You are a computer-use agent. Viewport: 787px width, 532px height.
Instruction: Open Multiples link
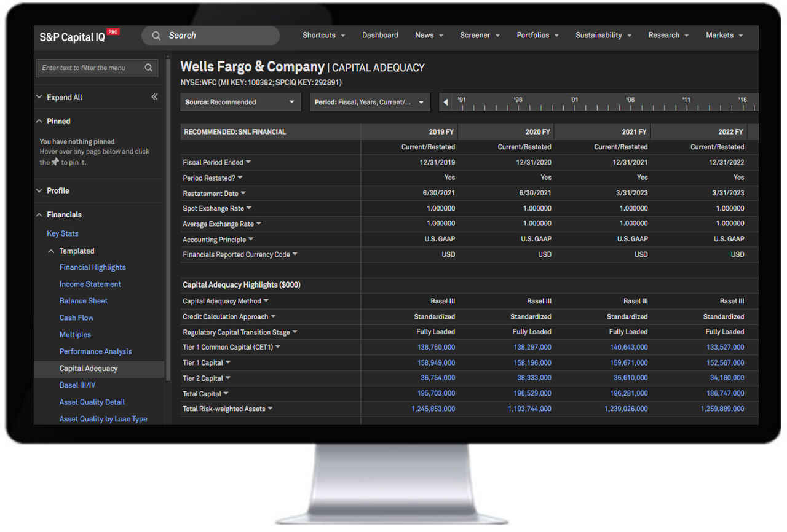point(75,335)
